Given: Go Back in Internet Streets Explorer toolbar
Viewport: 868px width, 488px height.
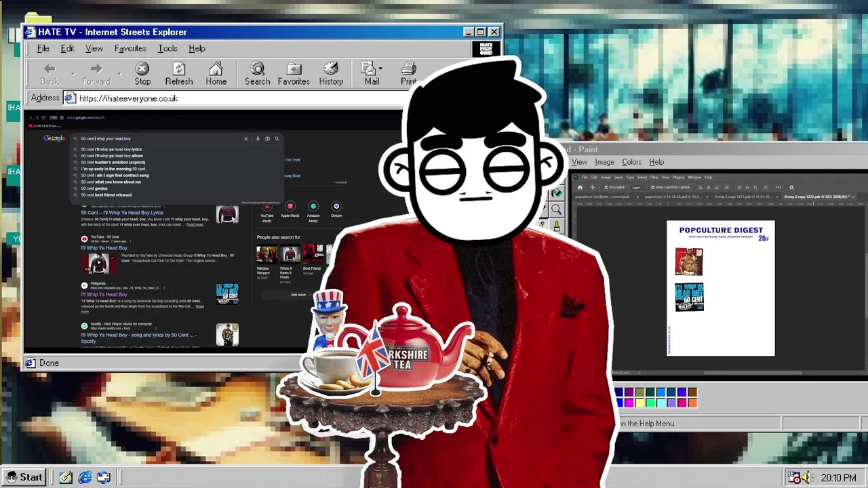Looking at the screenshot, I should (x=50, y=74).
